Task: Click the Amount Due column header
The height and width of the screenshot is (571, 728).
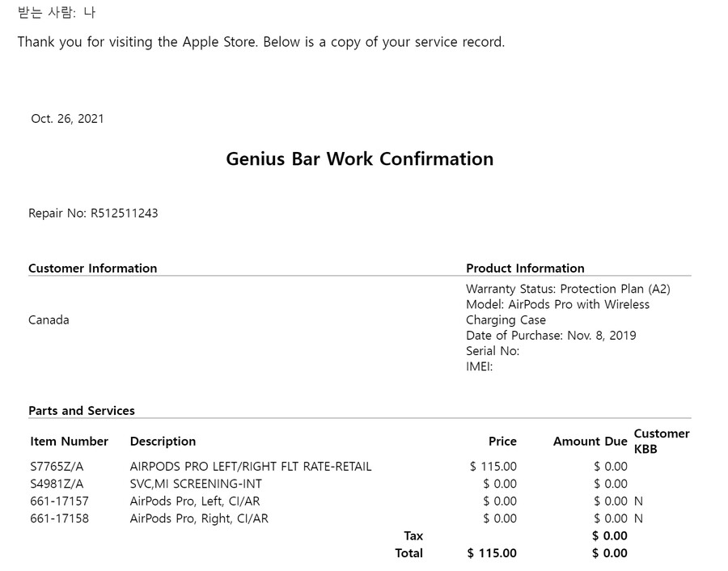Action: tap(590, 442)
